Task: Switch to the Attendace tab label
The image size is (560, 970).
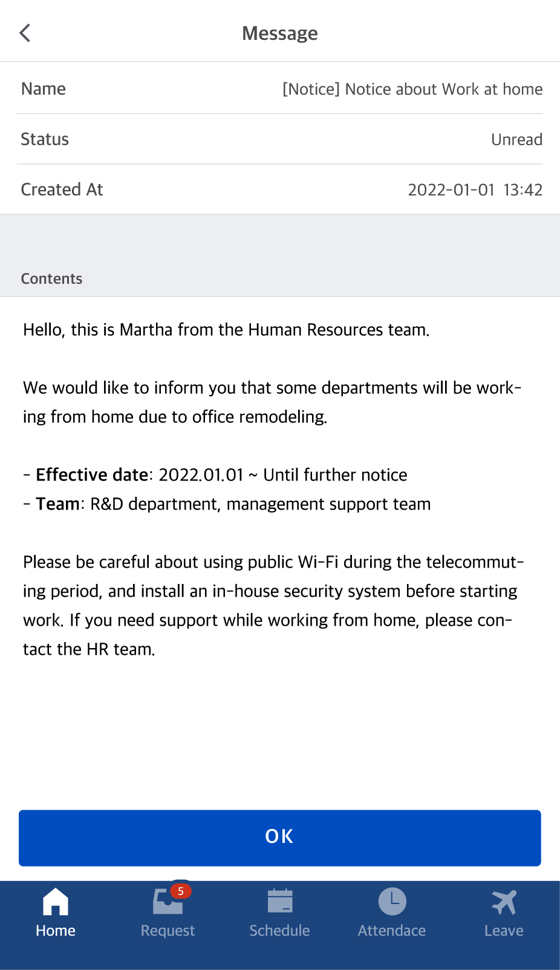Action: point(392,931)
